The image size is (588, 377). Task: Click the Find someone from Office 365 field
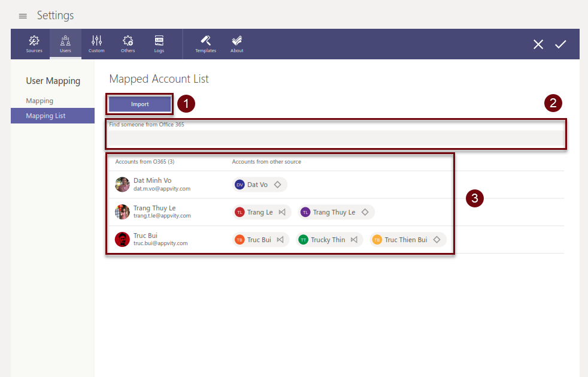click(x=335, y=139)
